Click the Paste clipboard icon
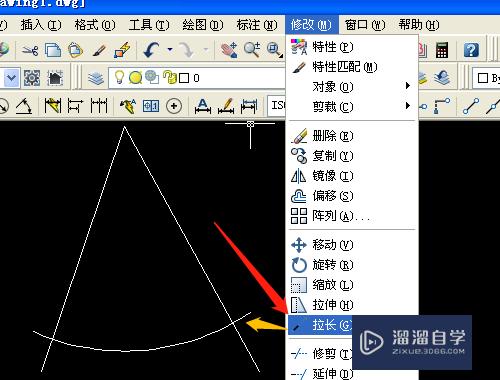Viewport: 500px width, 380px height. click(x=76, y=50)
